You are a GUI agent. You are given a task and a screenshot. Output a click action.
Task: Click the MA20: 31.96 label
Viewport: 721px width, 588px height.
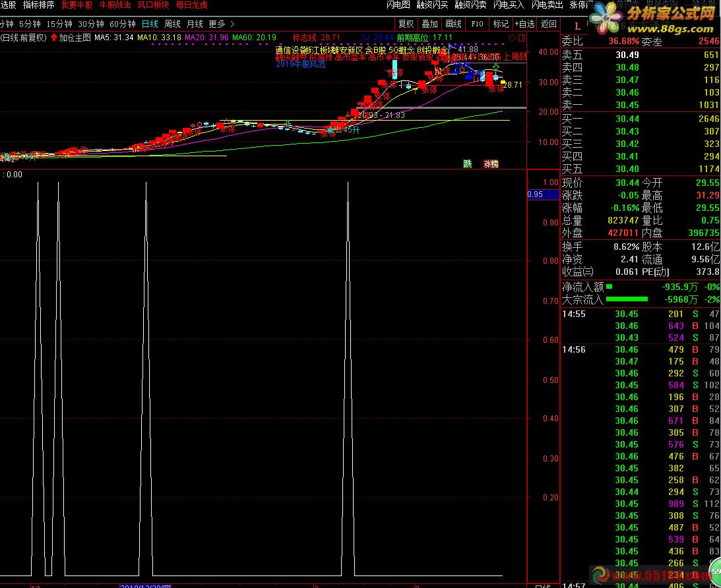point(206,38)
